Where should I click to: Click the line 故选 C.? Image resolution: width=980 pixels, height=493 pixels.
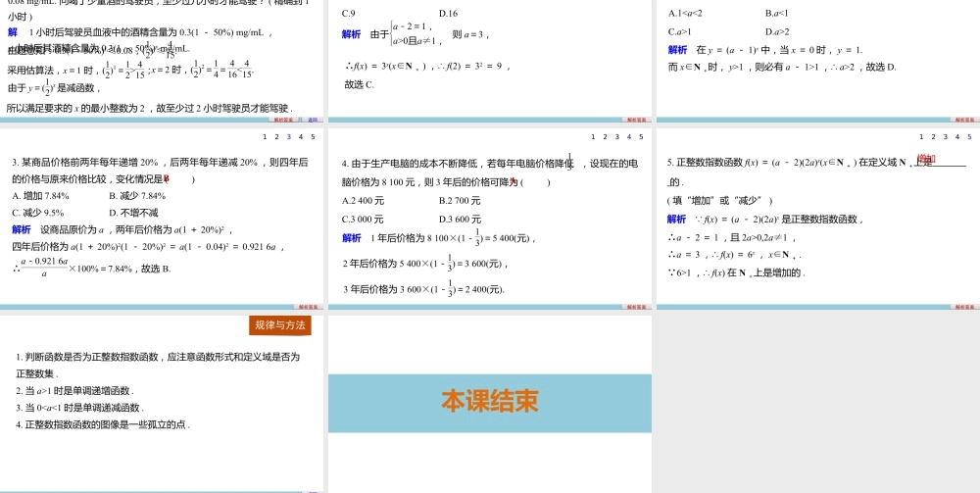pyautogui.click(x=360, y=84)
